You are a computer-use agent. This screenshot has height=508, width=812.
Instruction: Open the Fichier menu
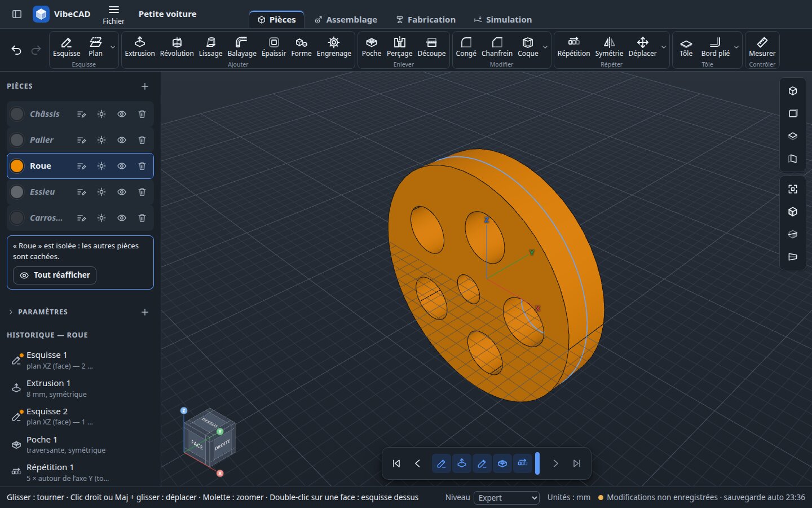tap(113, 15)
